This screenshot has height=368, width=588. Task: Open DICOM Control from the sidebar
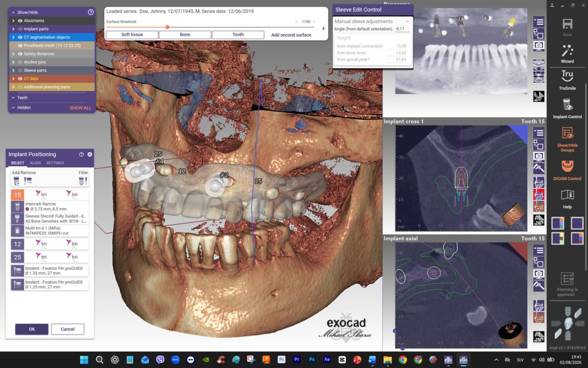tap(567, 170)
